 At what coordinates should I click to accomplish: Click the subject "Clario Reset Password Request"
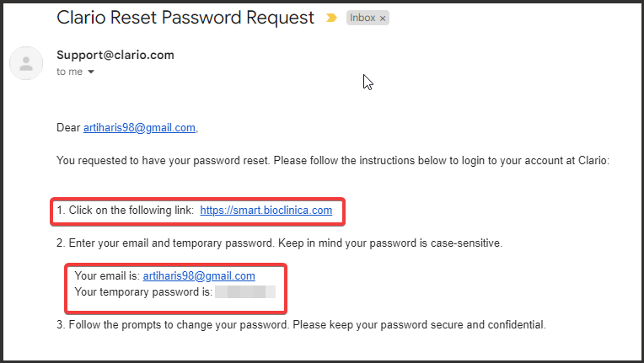[x=185, y=17]
